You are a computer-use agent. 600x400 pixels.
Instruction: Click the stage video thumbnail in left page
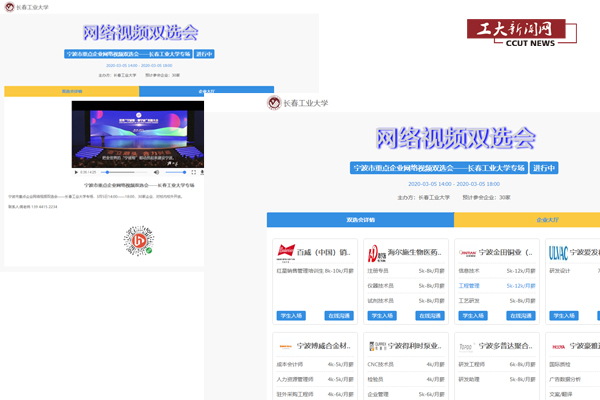[138, 134]
